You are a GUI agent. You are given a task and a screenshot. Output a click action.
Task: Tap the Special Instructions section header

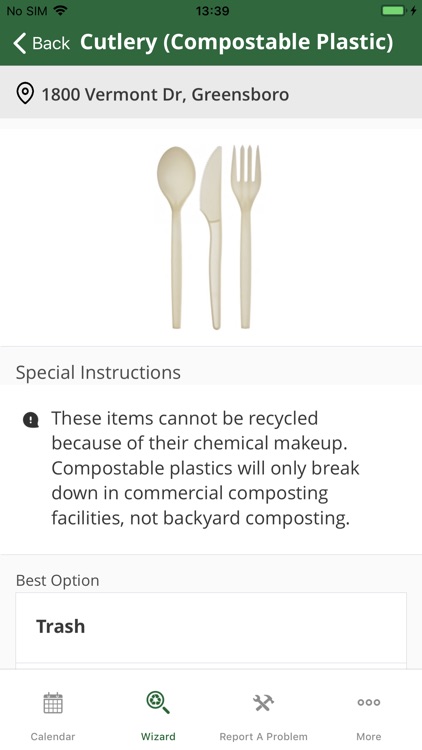(98, 373)
